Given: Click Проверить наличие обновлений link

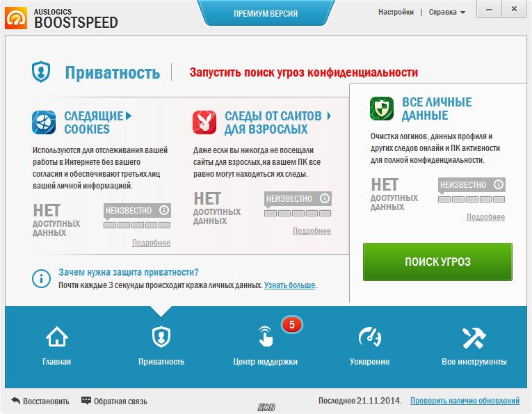Looking at the screenshot, I should pos(465,401).
